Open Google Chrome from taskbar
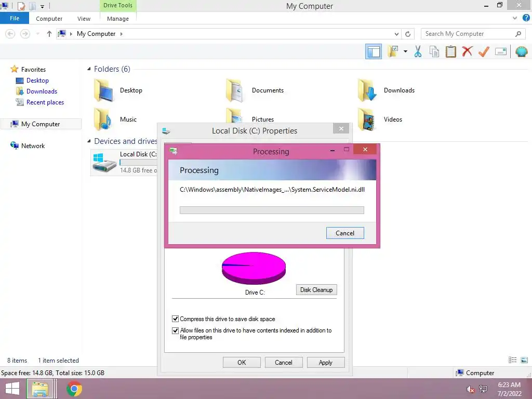 point(74,389)
